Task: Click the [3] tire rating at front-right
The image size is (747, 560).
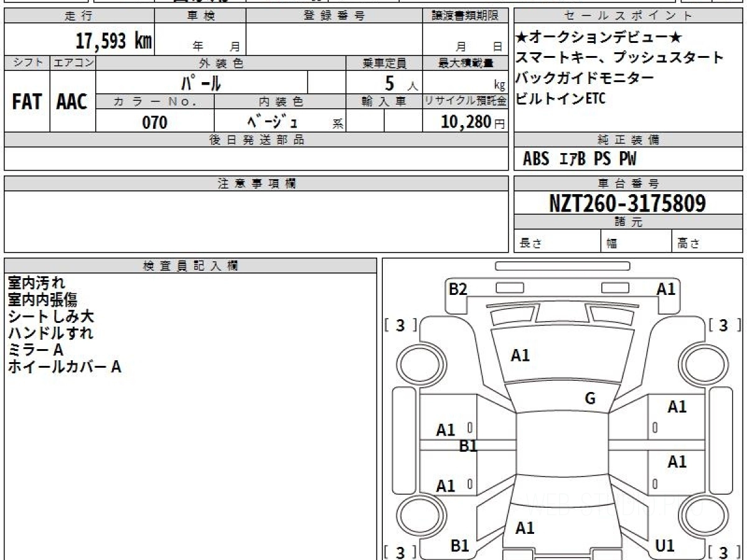Action: 723,325
